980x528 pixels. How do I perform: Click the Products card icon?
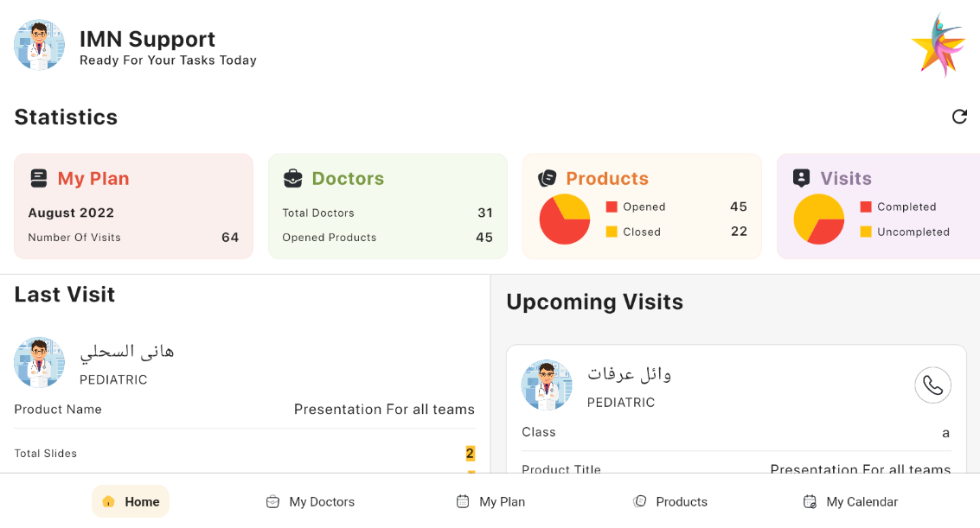pos(547,179)
